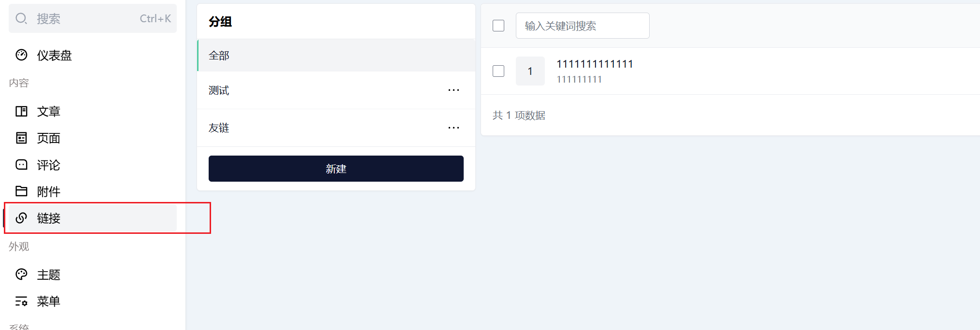Viewport: 980px width, 330px height.
Task: Toggle the select-all checkbox beside search
Action: (498, 26)
